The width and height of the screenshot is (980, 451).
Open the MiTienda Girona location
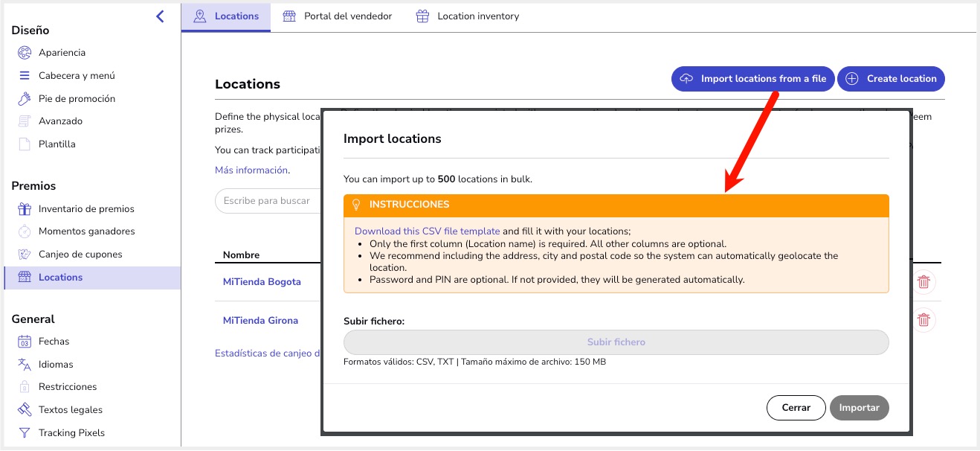point(260,321)
